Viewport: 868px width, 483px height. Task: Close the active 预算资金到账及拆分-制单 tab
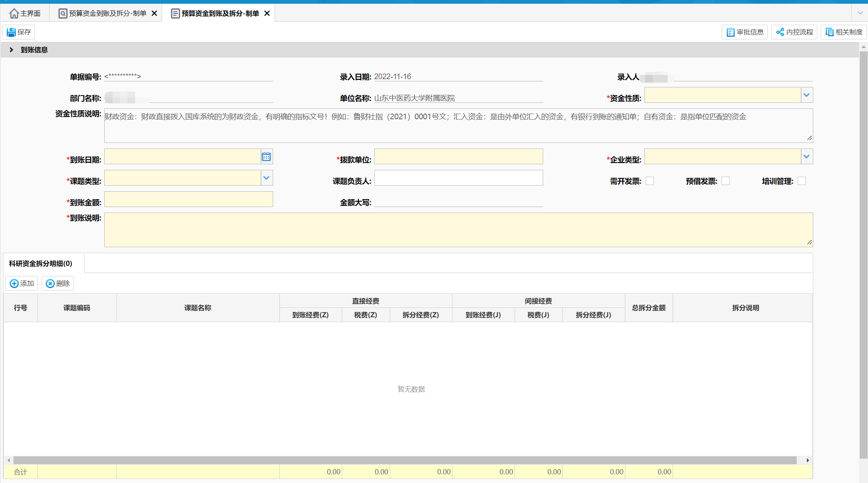pos(267,13)
